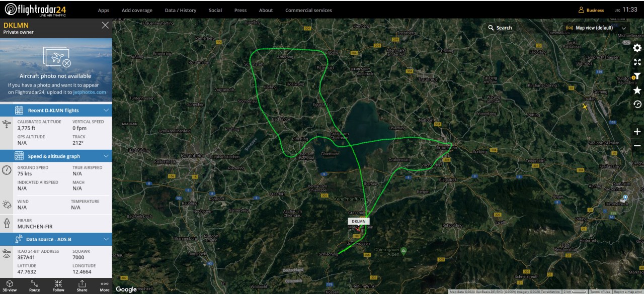This screenshot has height=294, width=644.
Task: Open the map settings gear icon
Action: pyautogui.click(x=637, y=48)
